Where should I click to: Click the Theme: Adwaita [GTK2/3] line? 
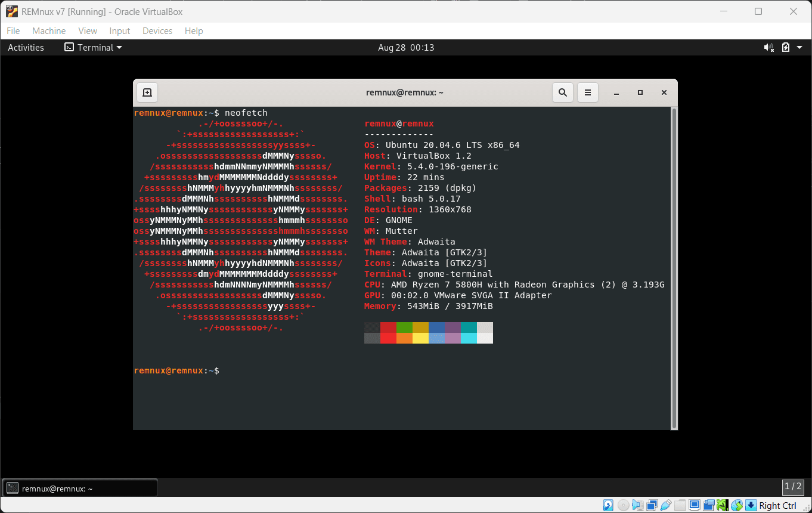coord(426,252)
